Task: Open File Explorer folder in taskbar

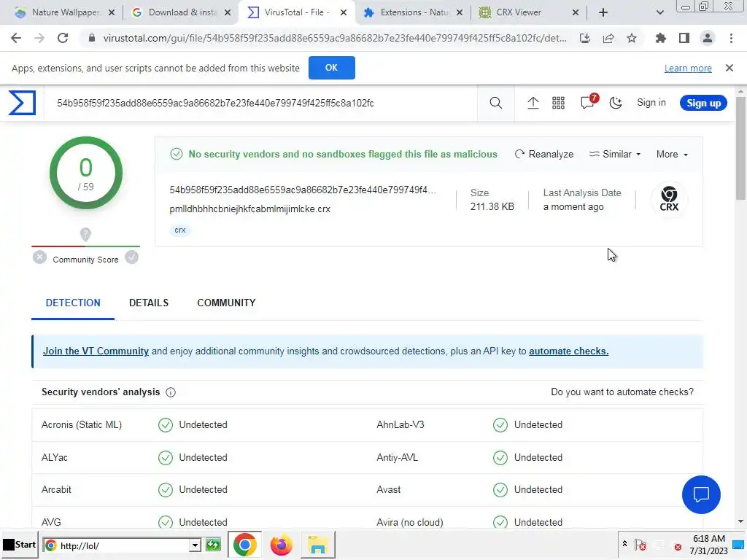Action: (317, 545)
